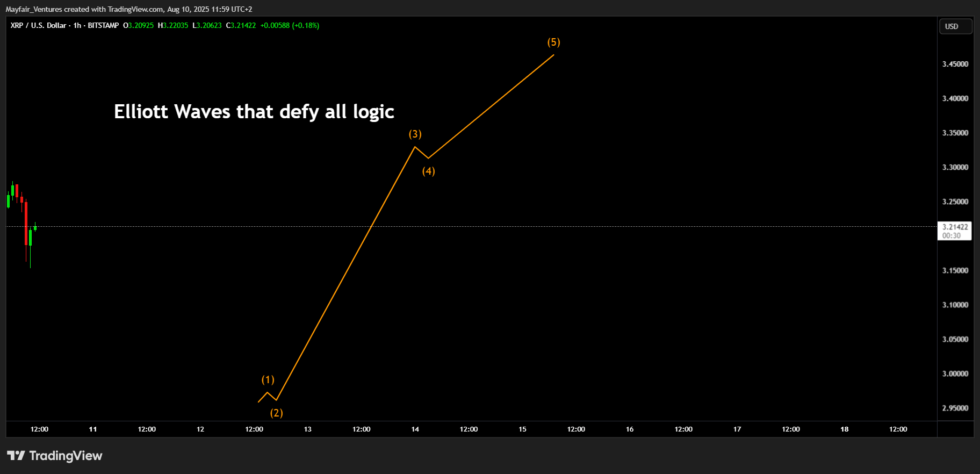Click the wave label (4)
The width and height of the screenshot is (980, 474).
[428, 171]
